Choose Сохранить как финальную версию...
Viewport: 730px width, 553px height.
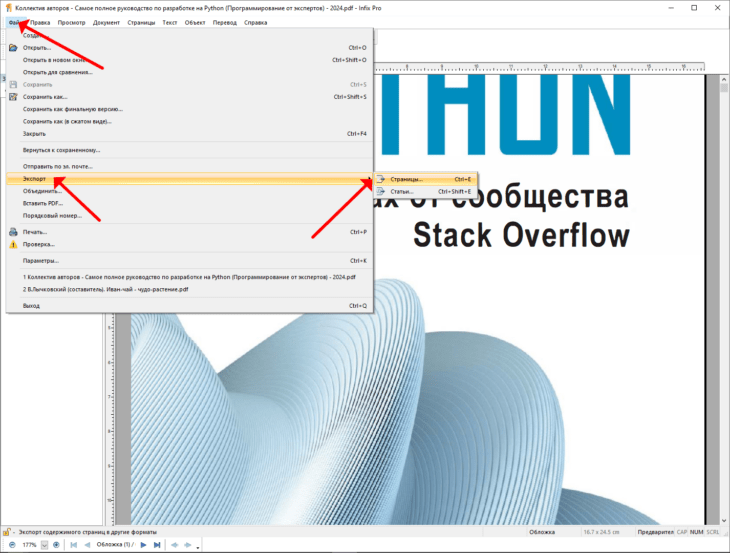pyautogui.click(x=189, y=109)
